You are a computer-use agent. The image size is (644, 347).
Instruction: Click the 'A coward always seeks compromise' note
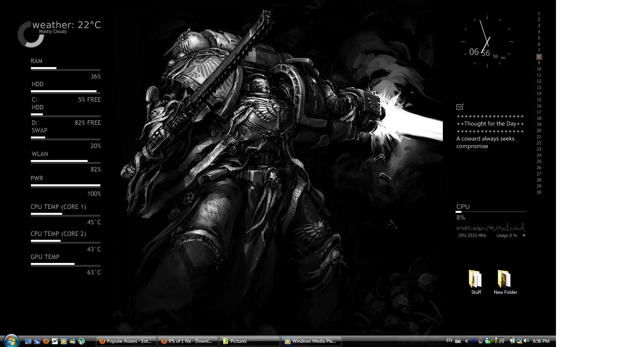(485, 142)
